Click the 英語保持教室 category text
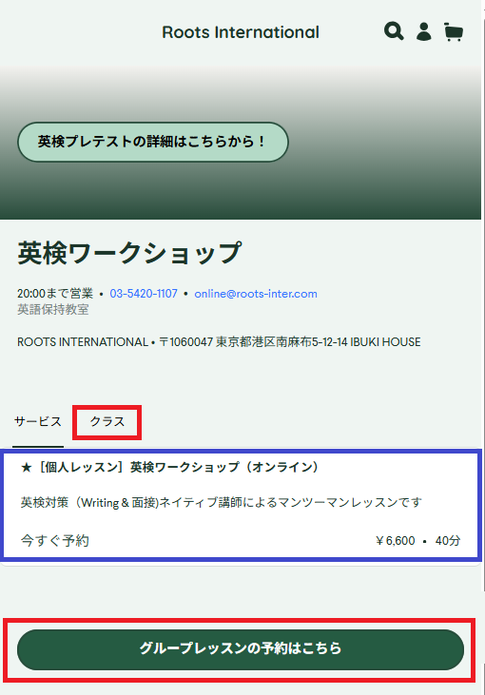 [53, 309]
